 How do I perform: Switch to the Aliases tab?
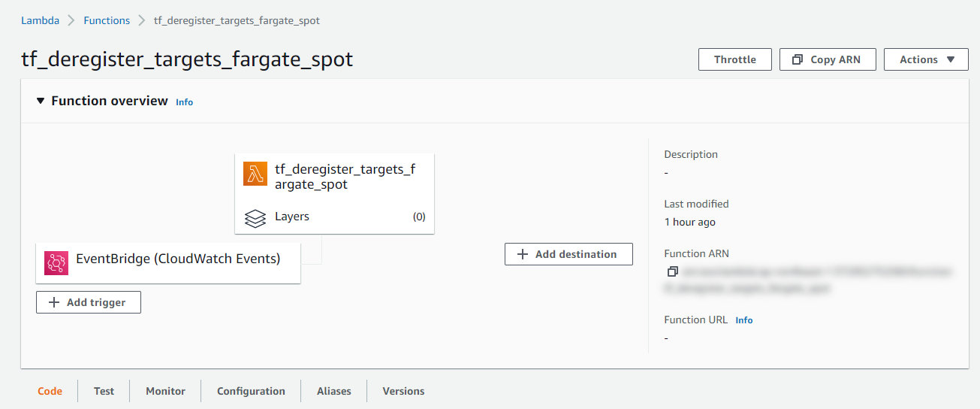[334, 391]
